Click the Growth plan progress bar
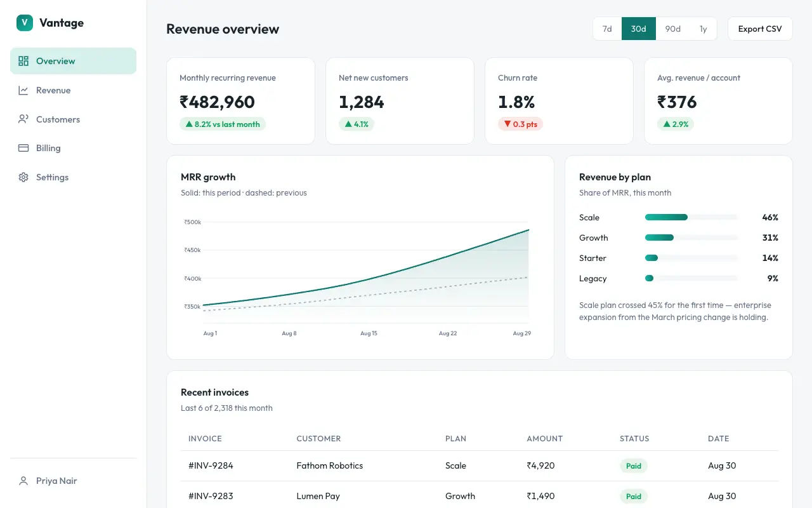 pos(691,237)
